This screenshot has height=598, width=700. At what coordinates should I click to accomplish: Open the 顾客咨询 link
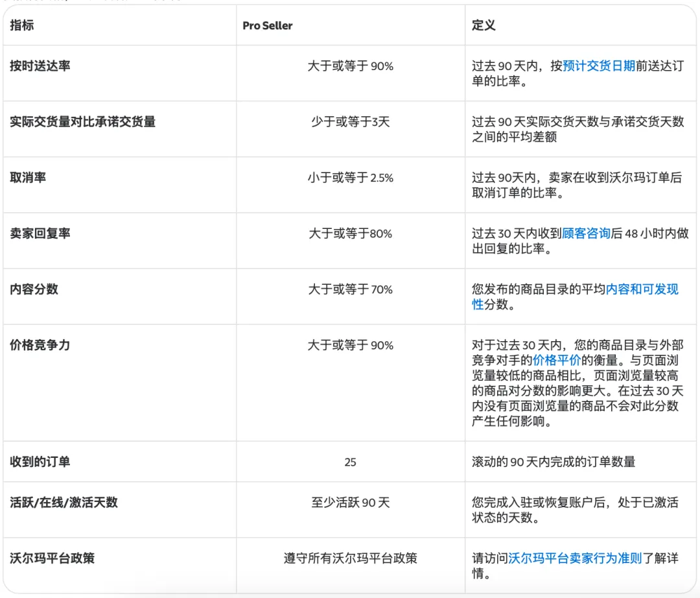point(586,233)
